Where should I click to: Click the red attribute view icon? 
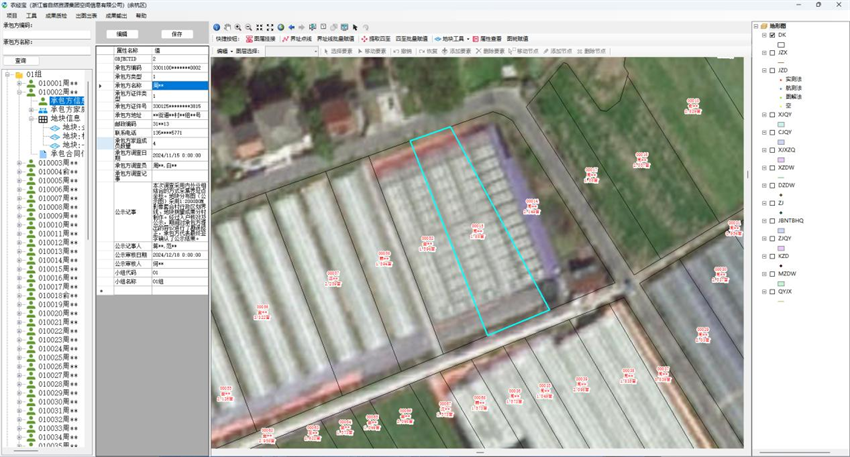tap(475, 39)
